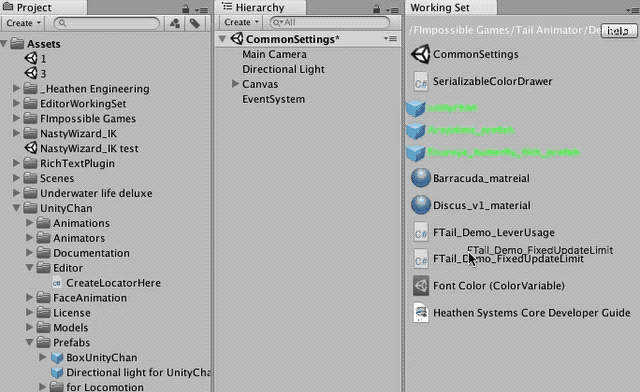Click the Hierarchy search field showing All
This screenshot has width=640, height=392.
tap(329, 22)
